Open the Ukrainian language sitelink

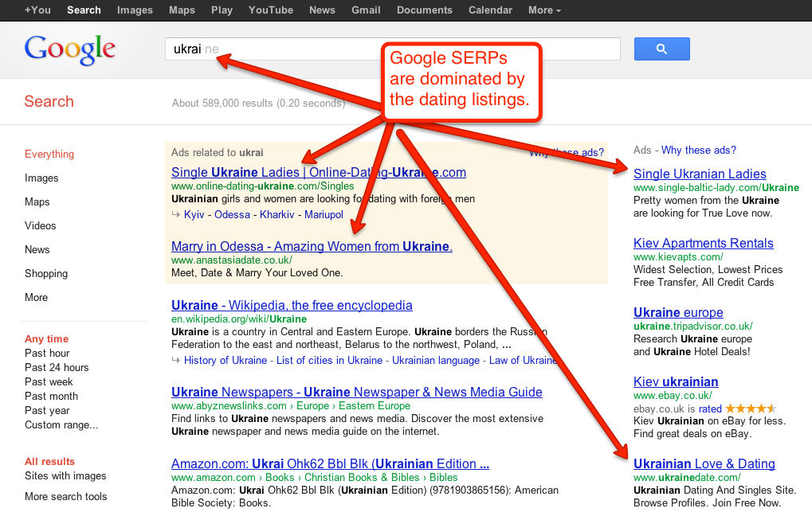point(436,360)
